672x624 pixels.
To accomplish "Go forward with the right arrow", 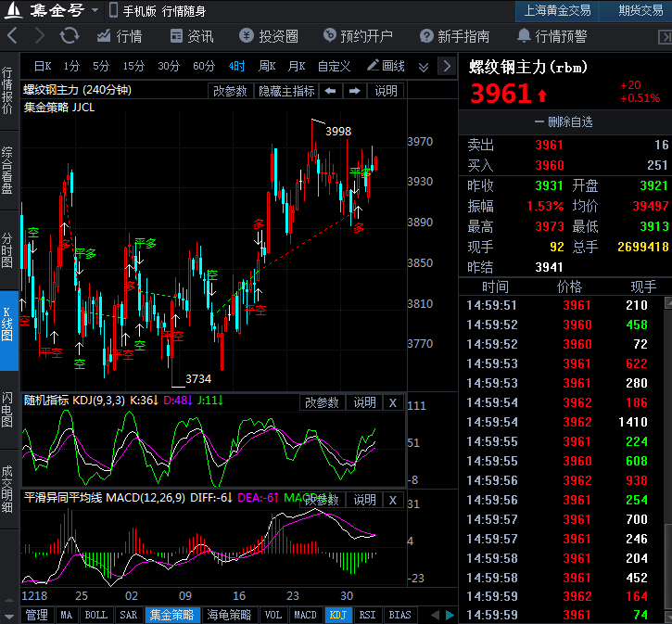I will click(40, 35).
